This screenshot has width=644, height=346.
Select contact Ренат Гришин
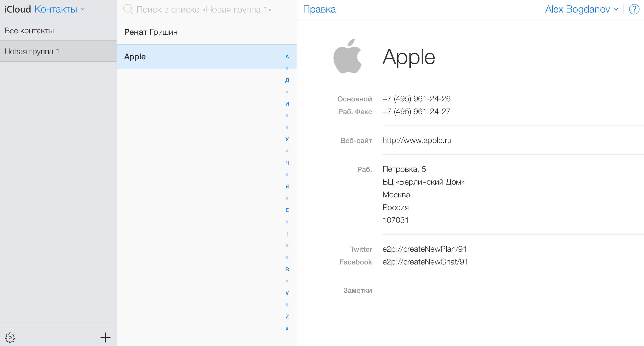207,32
